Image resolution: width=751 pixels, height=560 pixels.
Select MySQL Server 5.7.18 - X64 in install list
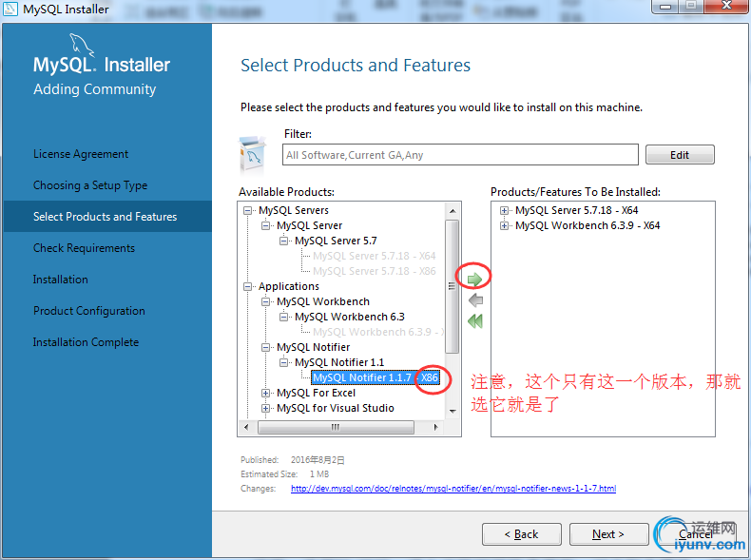577,210
